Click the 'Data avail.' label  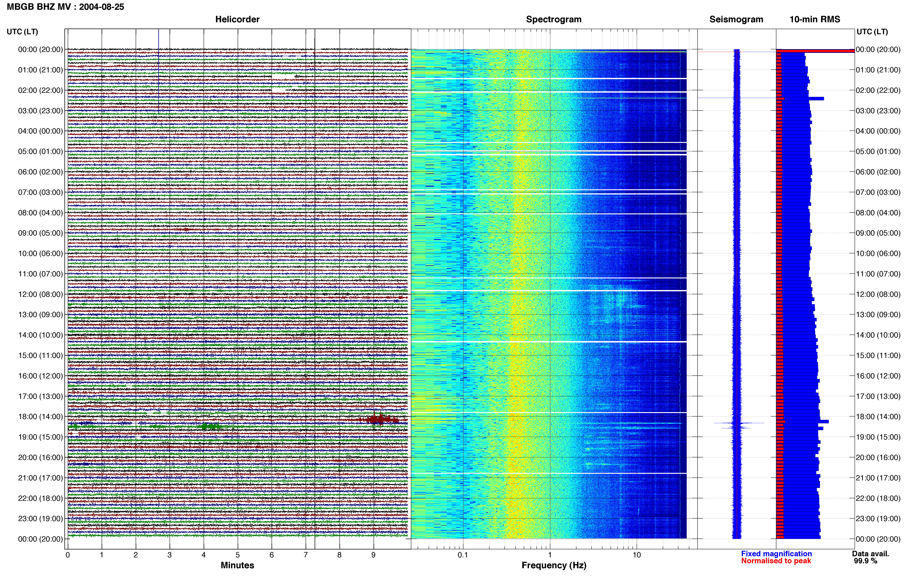870,554
